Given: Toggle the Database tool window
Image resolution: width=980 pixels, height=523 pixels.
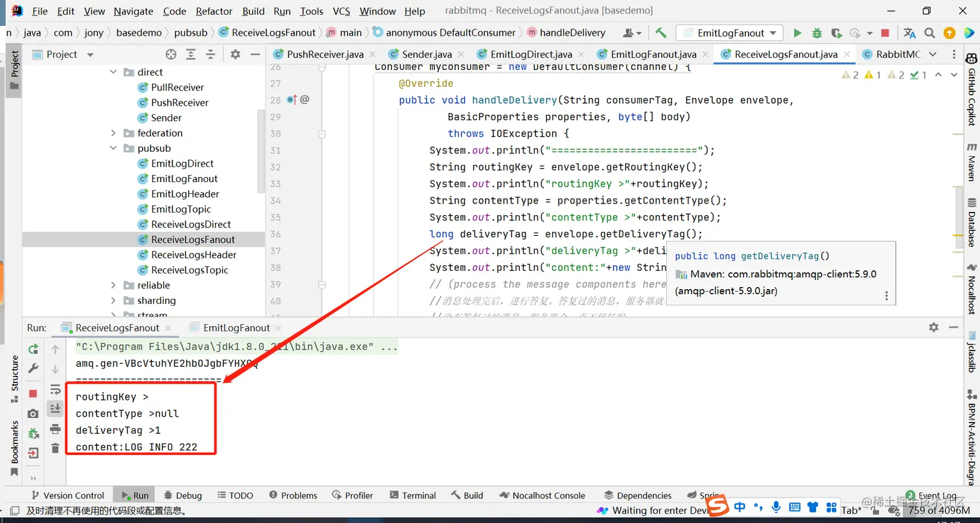Looking at the screenshot, I should point(971,223).
